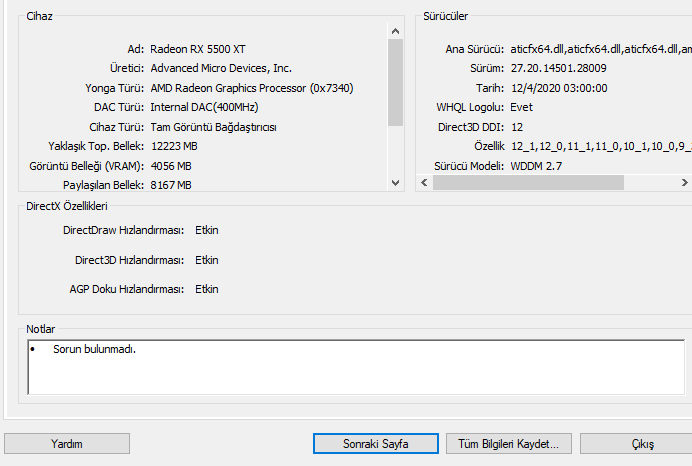Click the 'Ad:' field label

tap(136, 49)
